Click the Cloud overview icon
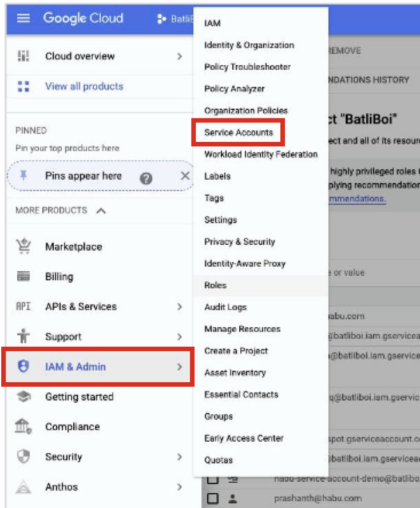Image resolution: width=420 pixels, height=508 pixels. click(23, 56)
